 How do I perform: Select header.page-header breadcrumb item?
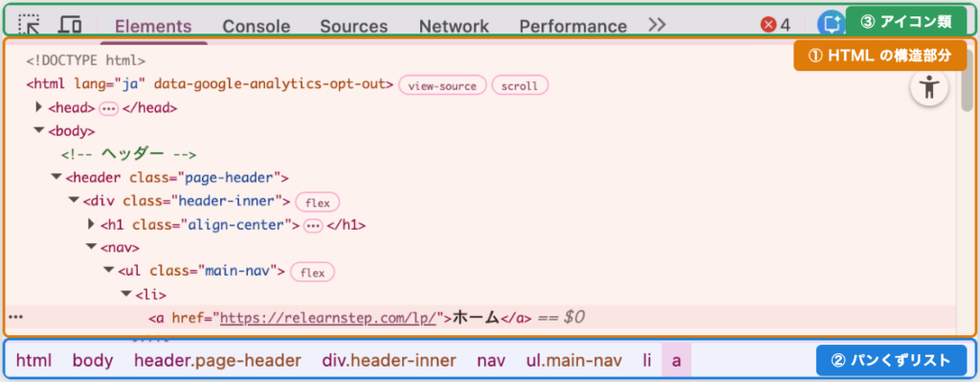[x=217, y=360]
